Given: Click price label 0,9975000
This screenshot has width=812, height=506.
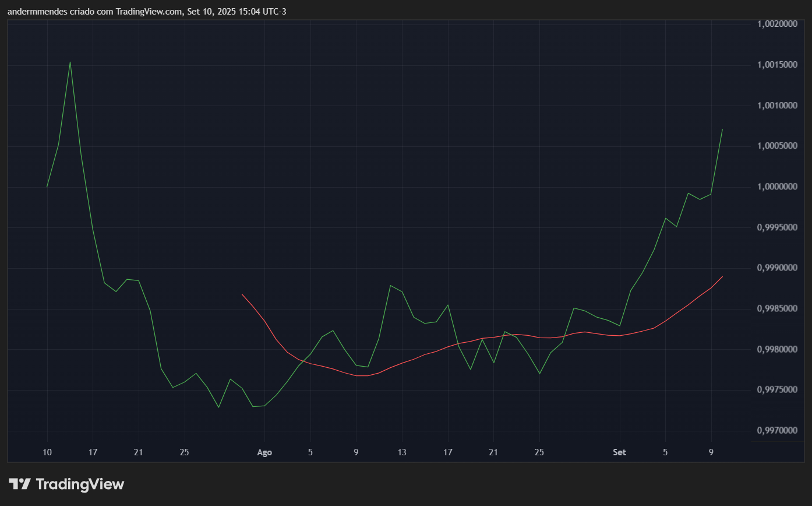Looking at the screenshot, I should click(778, 389).
